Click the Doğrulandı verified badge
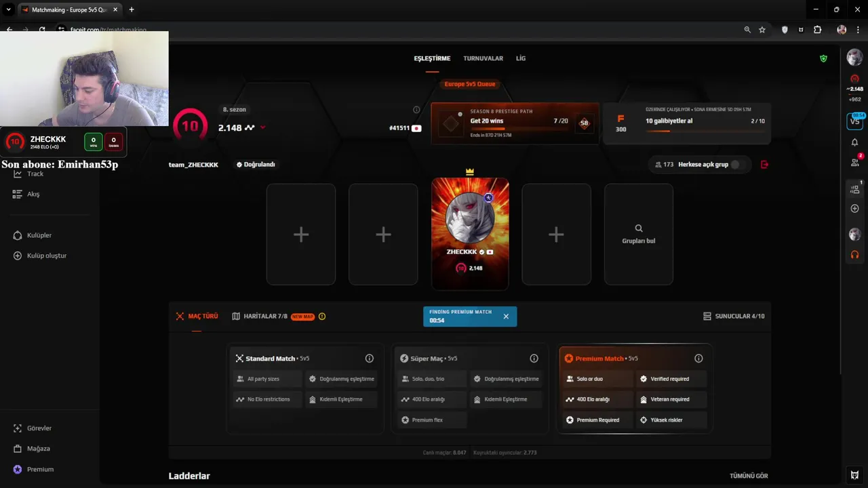The width and height of the screenshot is (868, 488). pyautogui.click(x=256, y=165)
